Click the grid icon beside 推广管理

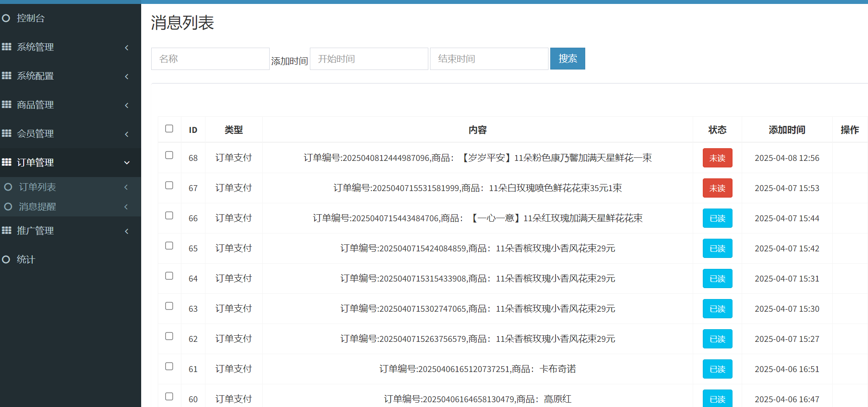point(7,230)
